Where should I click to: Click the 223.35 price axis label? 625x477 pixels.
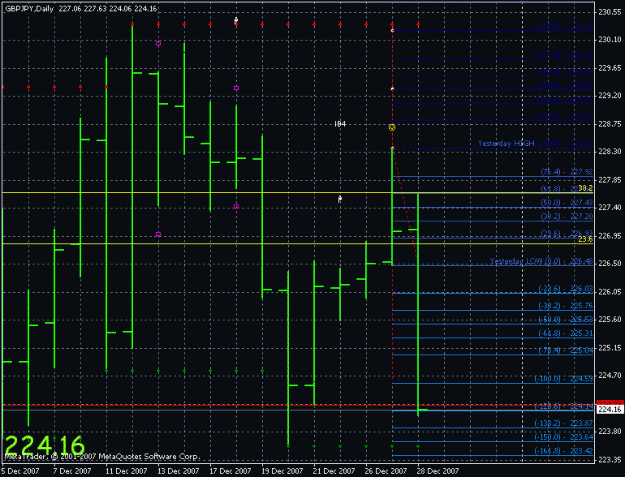click(x=610, y=460)
